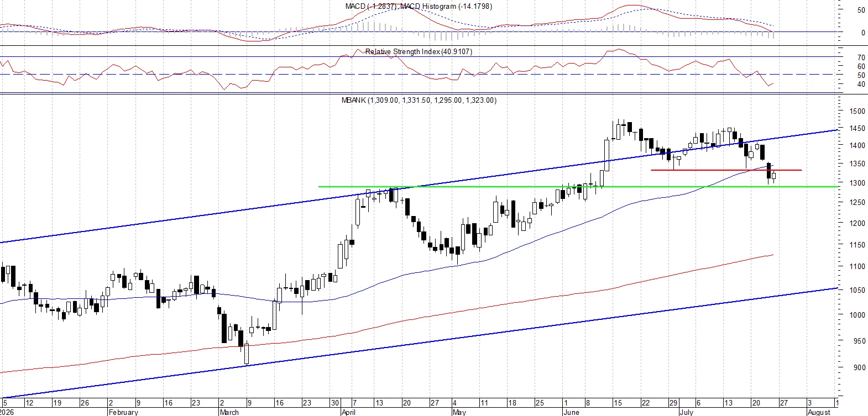This screenshot has height=416, width=868.
Task: Click the June month label on time axis
Action: coord(571,412)
